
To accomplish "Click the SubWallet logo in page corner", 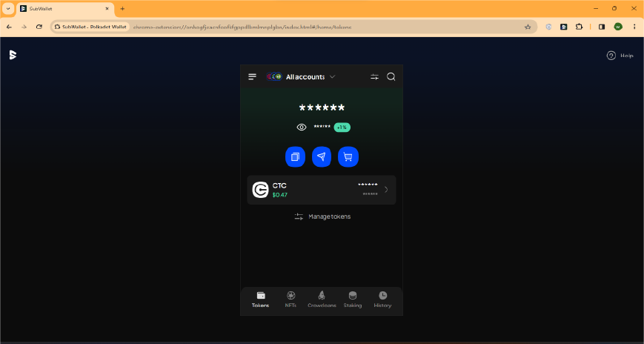I will tap(13, 55).
